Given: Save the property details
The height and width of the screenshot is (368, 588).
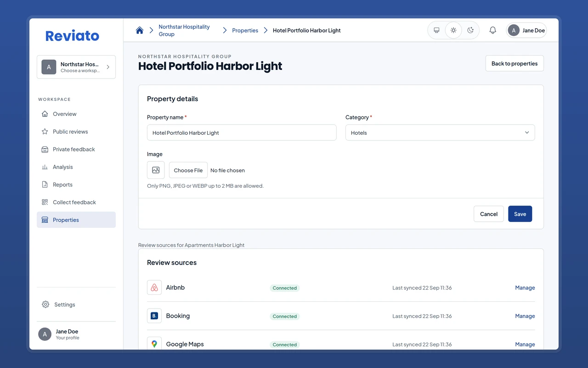Looking at the screenshot, I should click(520, 214).
